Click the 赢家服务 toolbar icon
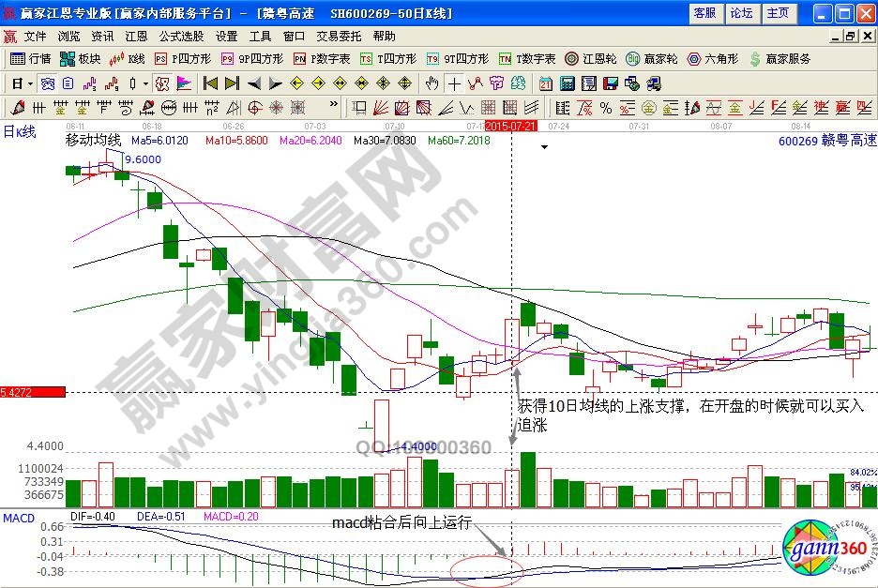The image size is (878, 588). (779, 58)
